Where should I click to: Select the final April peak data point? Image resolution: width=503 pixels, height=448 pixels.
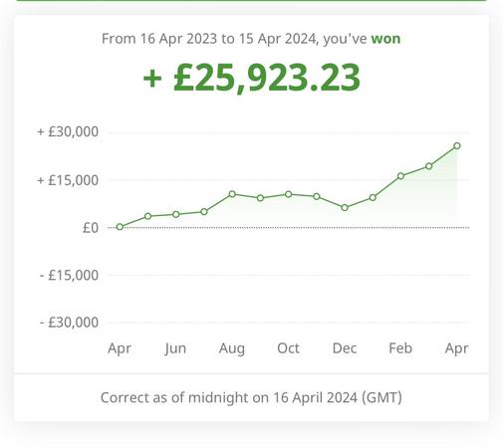[x=457, y=145]
